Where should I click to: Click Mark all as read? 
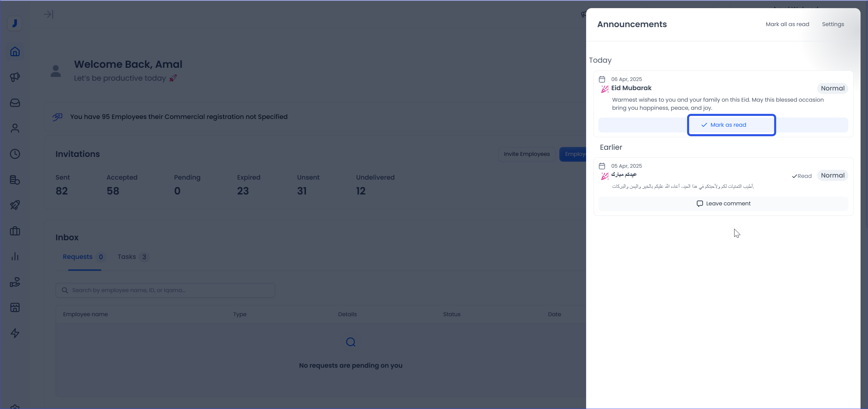coord(787,24)
